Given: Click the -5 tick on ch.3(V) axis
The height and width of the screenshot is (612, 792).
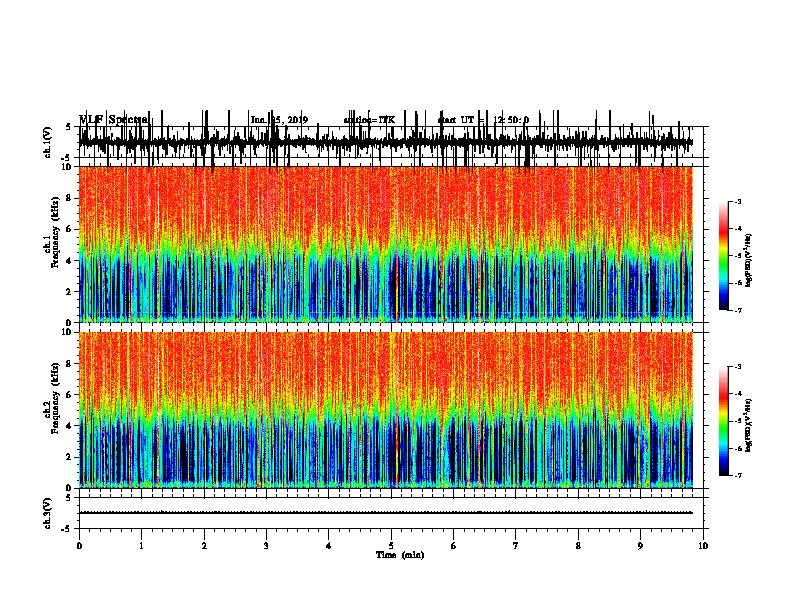Looking at the screenshot, I should 67,529.
